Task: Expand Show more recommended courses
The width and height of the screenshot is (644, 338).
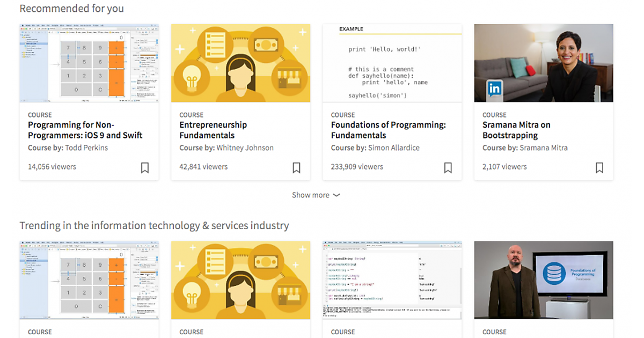Action: [311, 195]
